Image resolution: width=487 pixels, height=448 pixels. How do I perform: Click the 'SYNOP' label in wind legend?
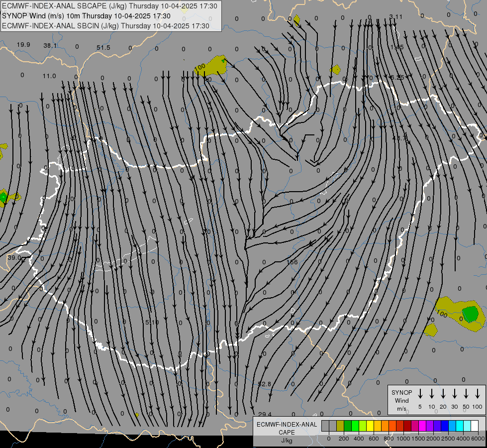[401, 392]
